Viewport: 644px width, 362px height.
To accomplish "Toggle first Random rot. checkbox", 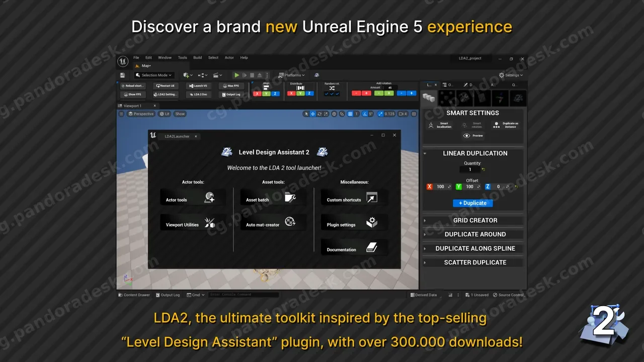I will (x=327, y=94).
